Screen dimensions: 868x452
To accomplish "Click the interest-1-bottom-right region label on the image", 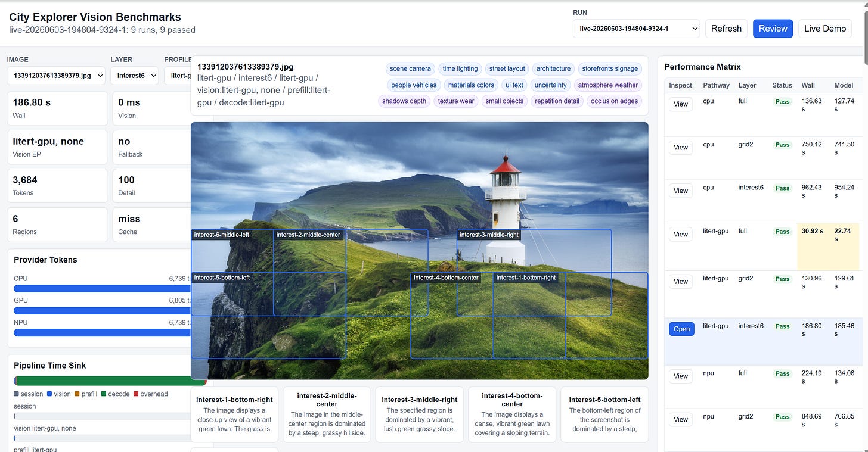I will click(526, 278).
